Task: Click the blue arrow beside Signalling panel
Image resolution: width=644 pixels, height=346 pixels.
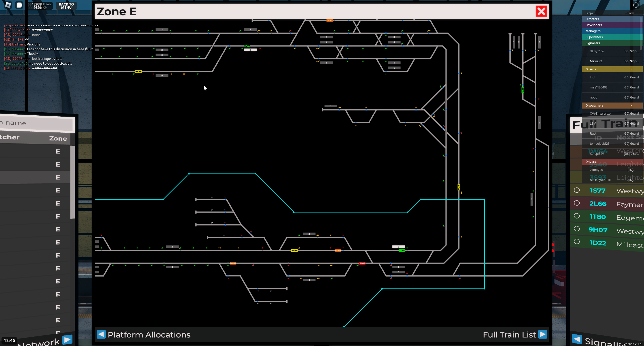Action: pos(577,339)
